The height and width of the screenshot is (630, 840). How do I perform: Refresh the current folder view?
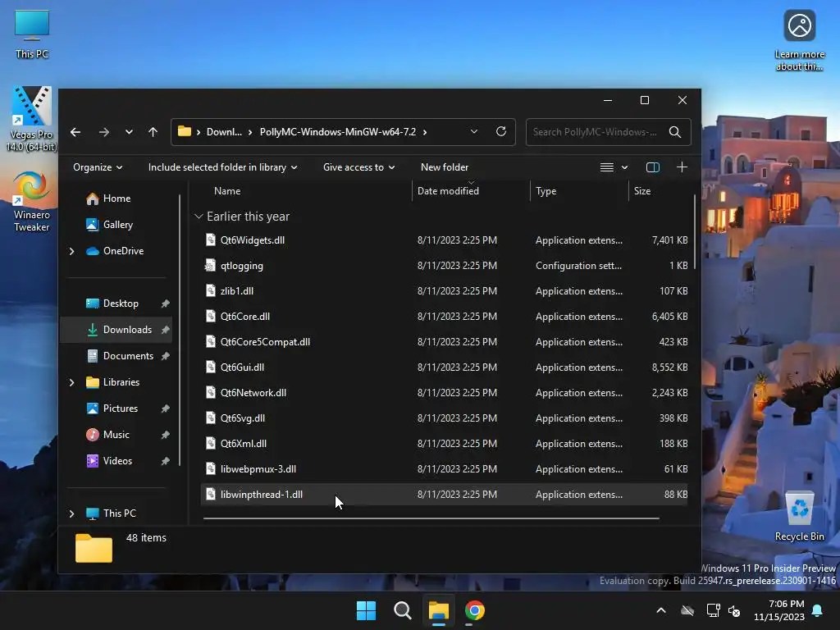tap(501, 132)
